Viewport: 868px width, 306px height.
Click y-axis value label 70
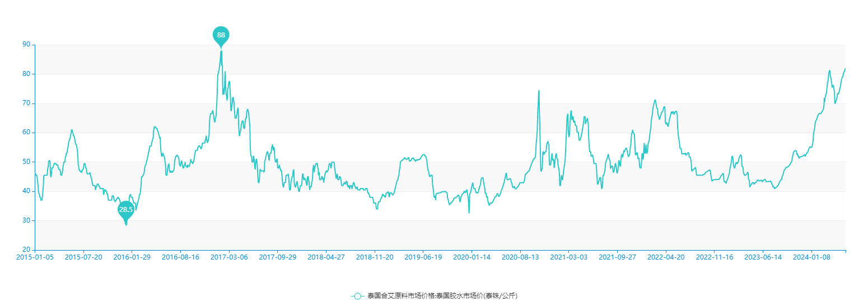pyautogui.click(x=26, y=103)
